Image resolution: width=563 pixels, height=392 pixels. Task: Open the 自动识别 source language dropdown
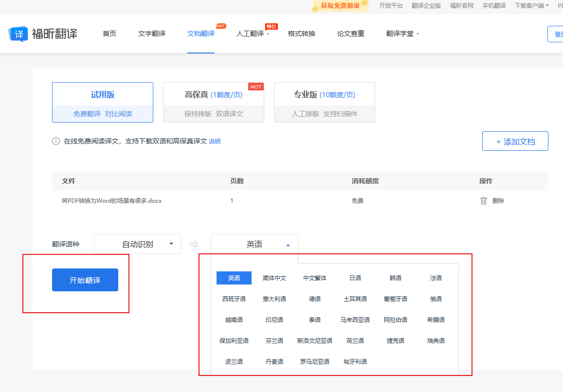138,244
